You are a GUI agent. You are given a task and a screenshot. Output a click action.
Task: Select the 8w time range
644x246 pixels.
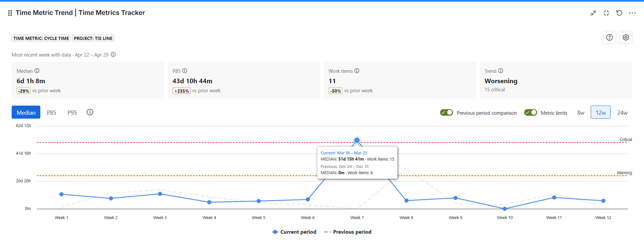click(x=581, y=112)
